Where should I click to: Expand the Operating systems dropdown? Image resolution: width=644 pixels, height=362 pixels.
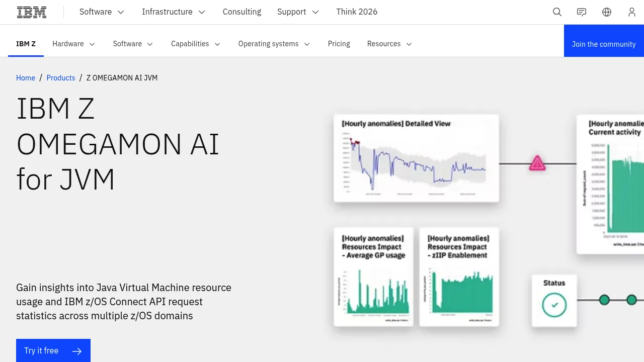click(274, 44)
